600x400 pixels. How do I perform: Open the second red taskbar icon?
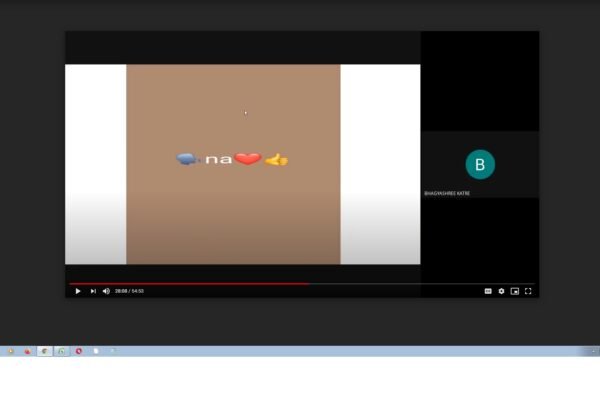click(x=28, y=351)
